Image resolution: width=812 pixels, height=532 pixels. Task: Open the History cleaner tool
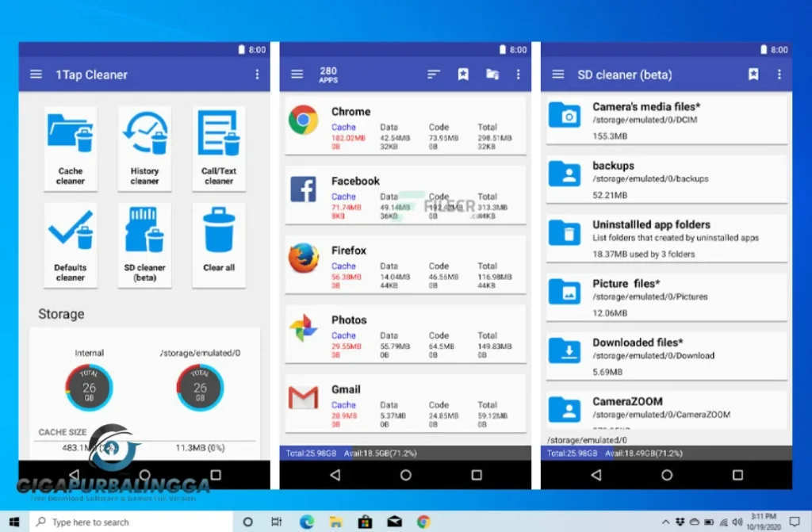click(144, 148)
